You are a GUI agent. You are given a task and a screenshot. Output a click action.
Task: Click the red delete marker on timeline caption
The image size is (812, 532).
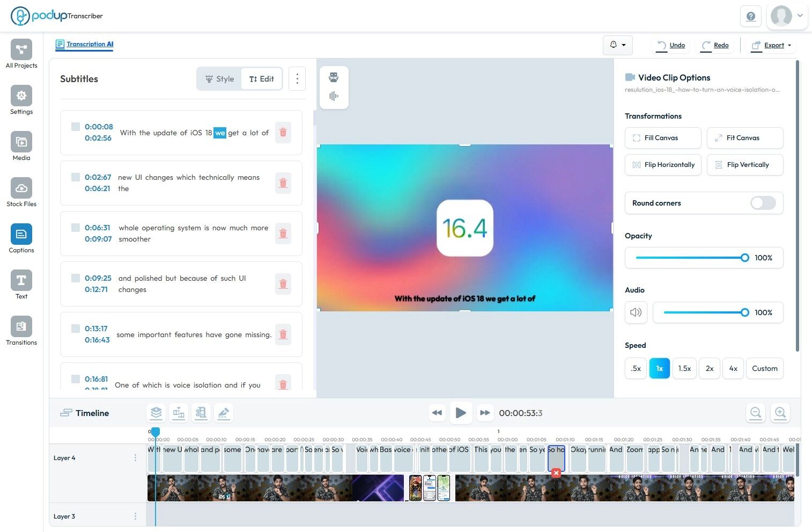556,472
